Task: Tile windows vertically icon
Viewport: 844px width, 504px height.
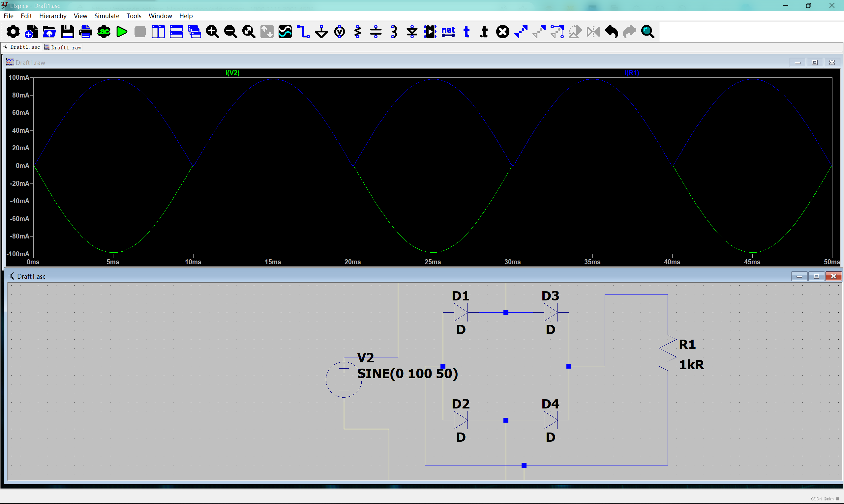Action: [x=158, y=32]
